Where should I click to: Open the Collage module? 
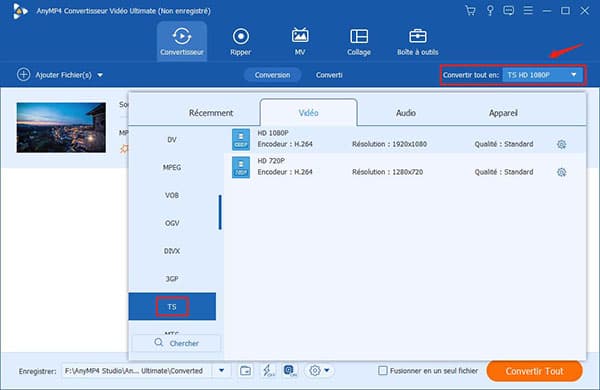tap(359, 41)
